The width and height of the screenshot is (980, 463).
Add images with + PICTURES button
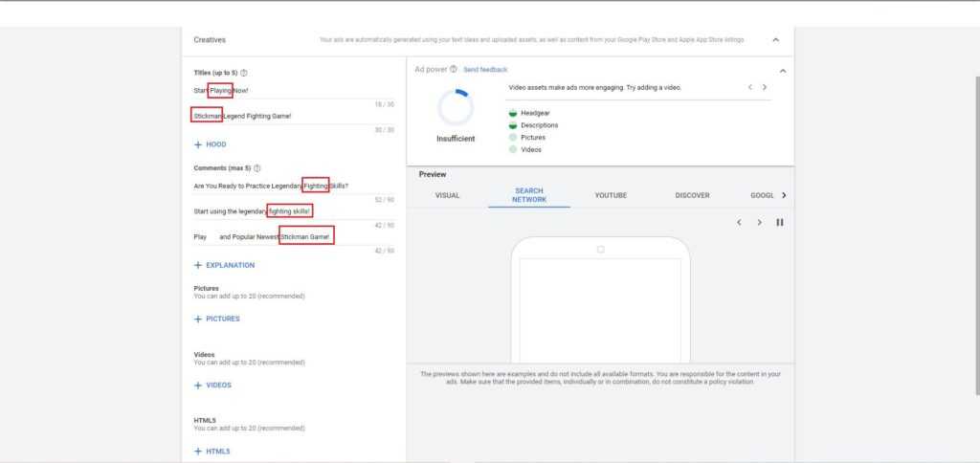click(217, 320)
